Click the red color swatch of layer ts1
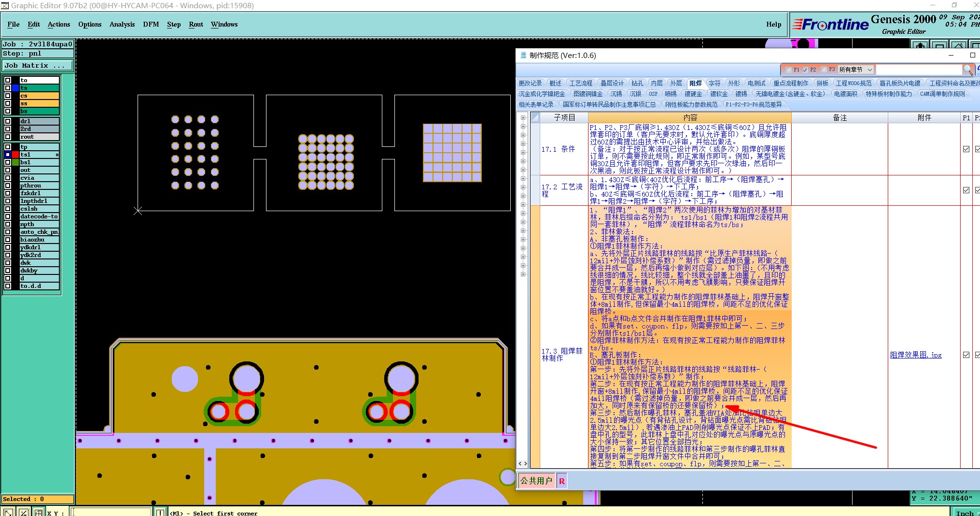Screen dimensions: 980x516 [x=15, y=155]
